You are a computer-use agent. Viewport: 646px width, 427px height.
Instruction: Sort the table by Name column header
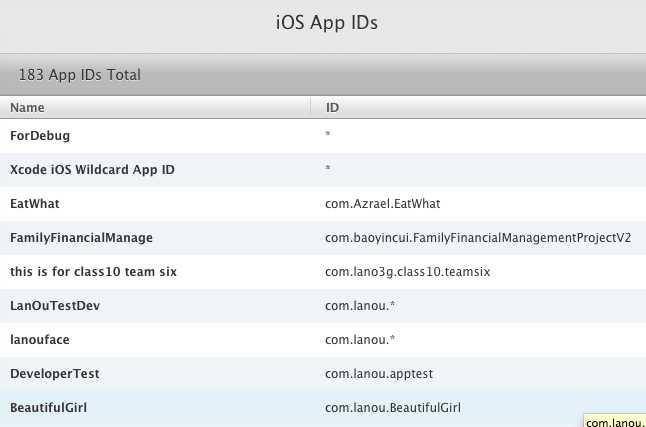point(28,107)
